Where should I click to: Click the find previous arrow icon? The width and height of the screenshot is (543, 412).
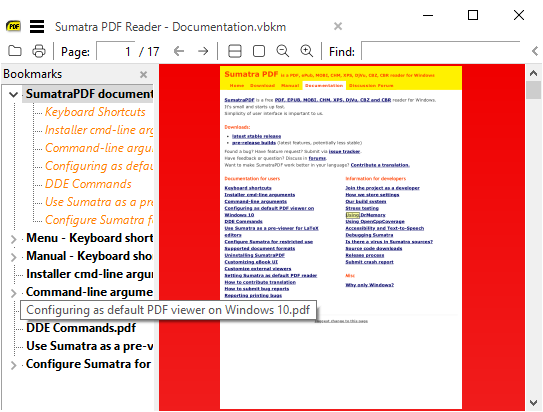(x=535, y=51)
